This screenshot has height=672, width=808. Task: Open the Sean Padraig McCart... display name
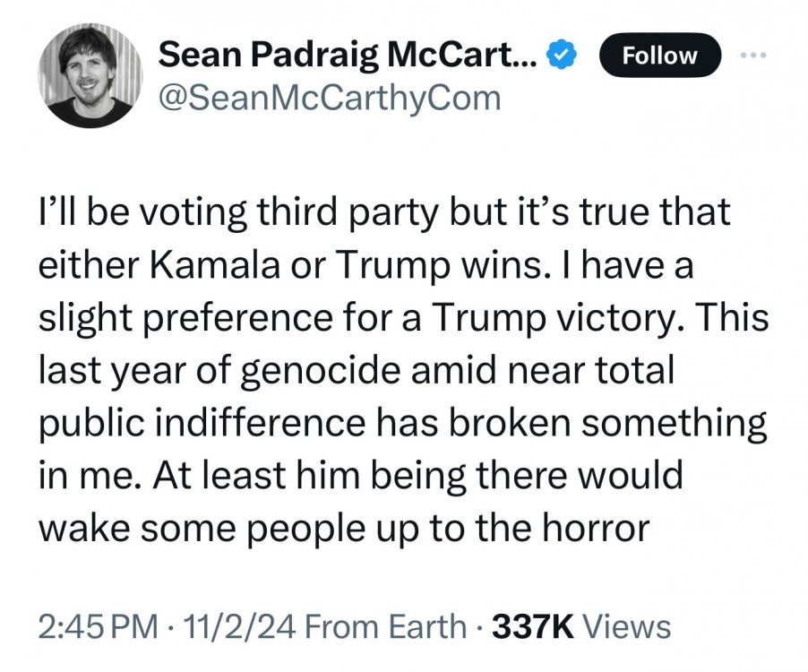tap(348, 55)
